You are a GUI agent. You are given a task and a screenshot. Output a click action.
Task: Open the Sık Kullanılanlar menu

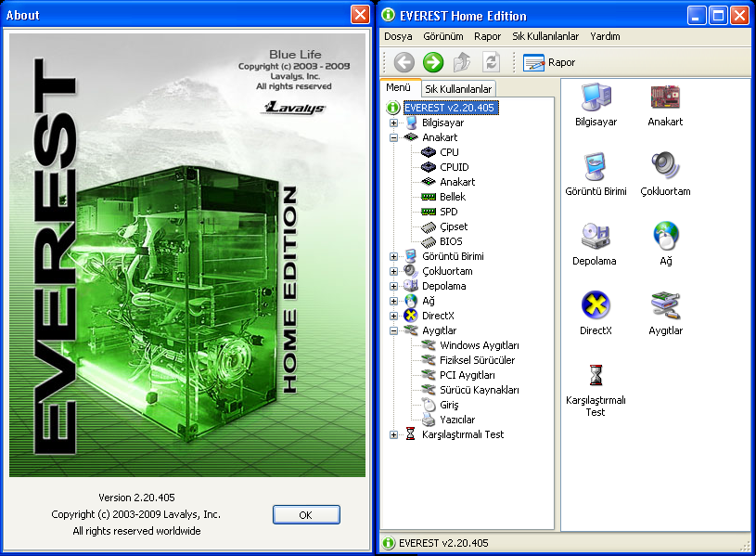tap(545, 37)
